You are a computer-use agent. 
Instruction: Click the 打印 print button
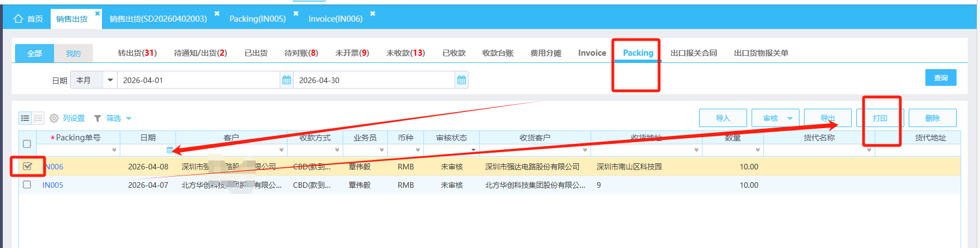(880, 118)
